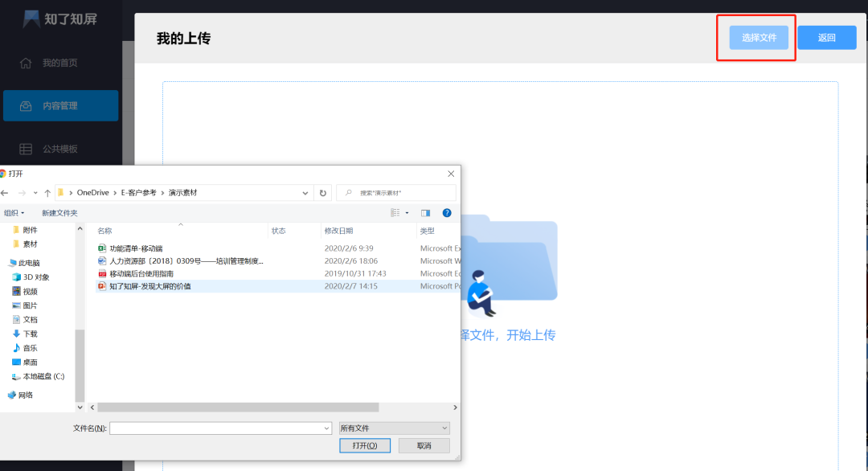Open recent locations dropdown arrow

[x=35, y=193]
